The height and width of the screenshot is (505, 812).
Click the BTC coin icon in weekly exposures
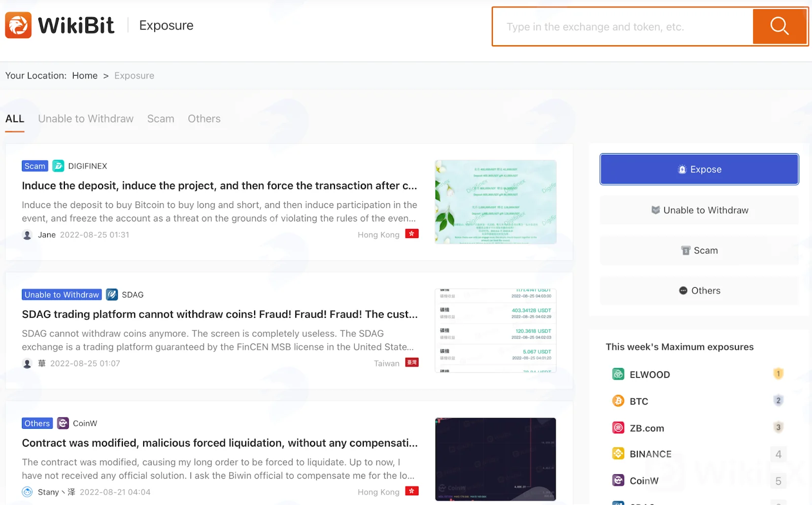[618, 401]
